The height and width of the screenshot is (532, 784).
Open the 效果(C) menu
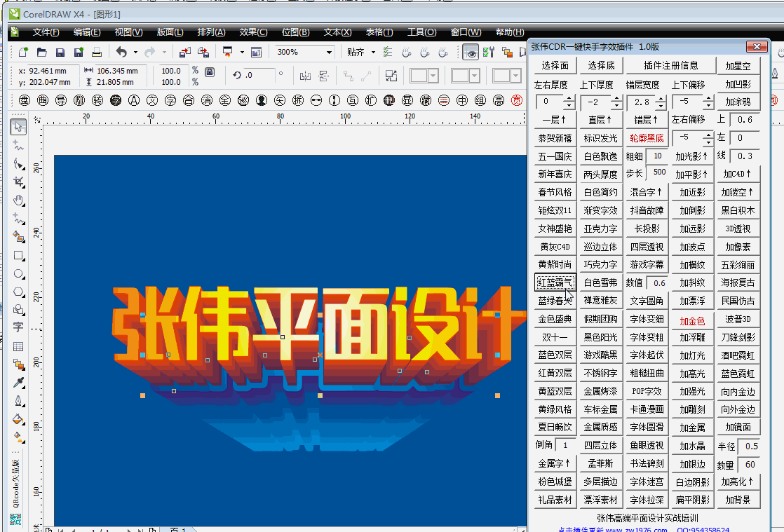point(253,32)
